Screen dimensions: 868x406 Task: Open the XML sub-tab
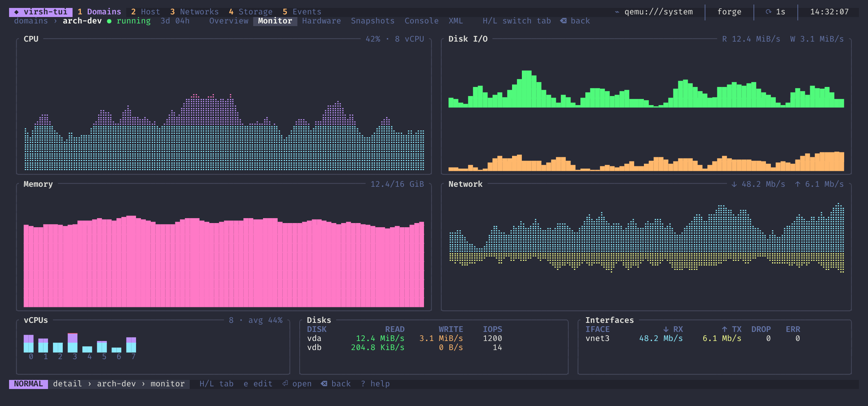456,21
